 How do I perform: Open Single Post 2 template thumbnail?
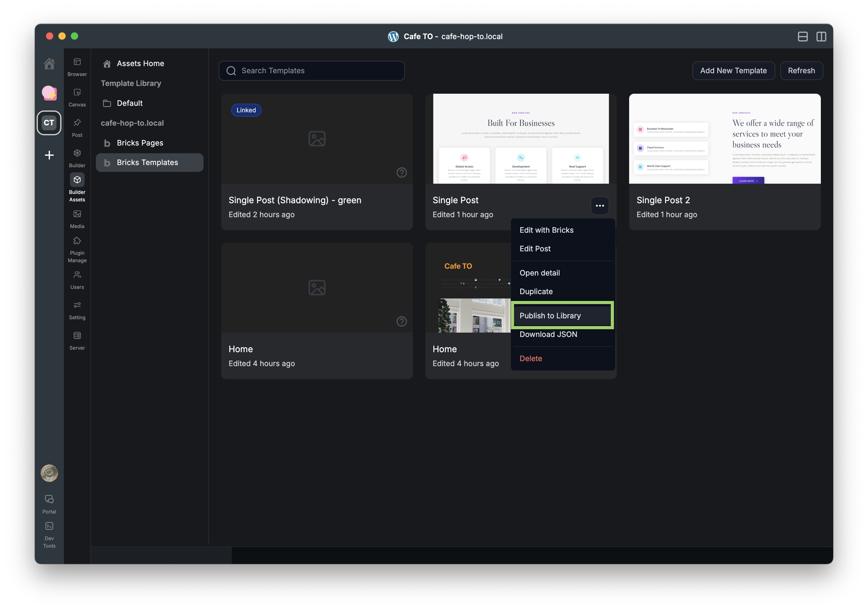click(x=724, y=139)
